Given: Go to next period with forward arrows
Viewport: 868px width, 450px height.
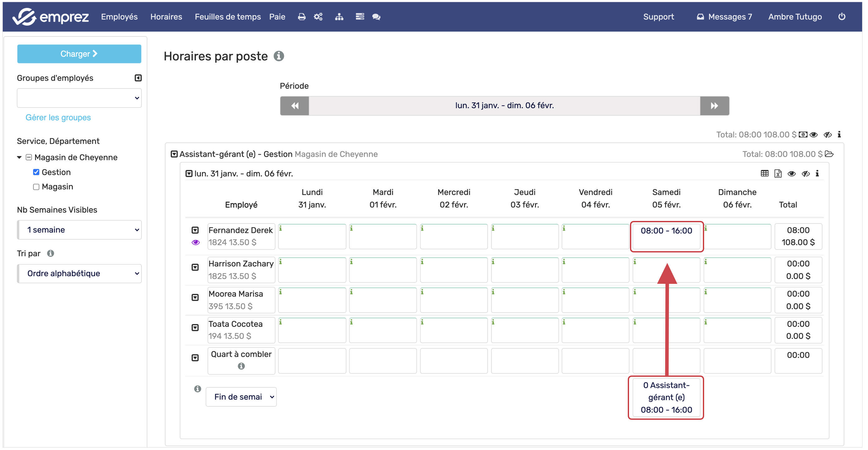Looking at the screenshot, I should tap(714, 106).
